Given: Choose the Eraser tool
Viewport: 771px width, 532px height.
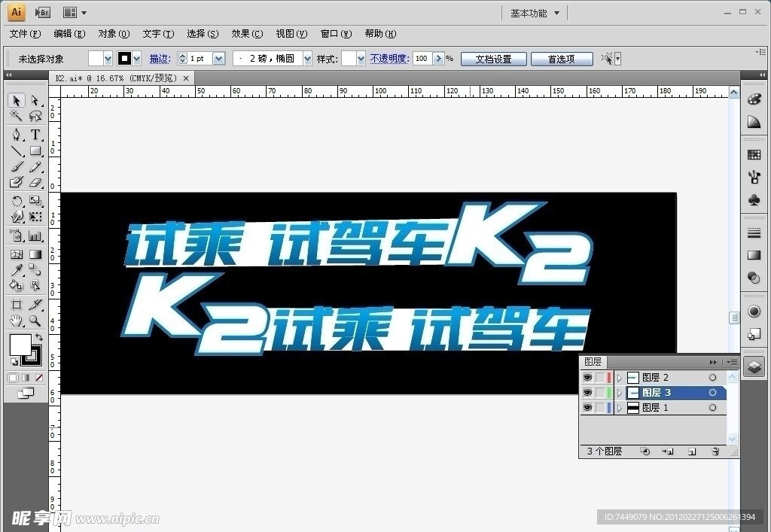Looking at the screenshot, I should [35, 182].
